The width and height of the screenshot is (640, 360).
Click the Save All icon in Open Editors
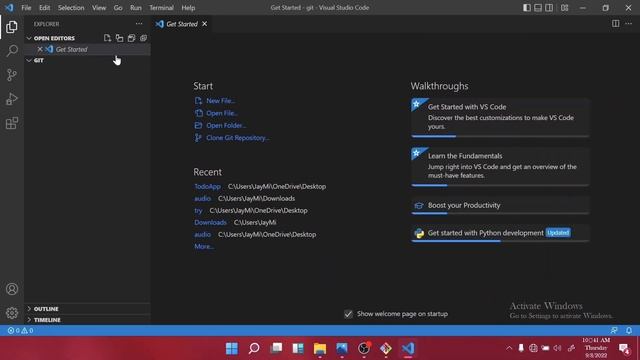point(131,38)
